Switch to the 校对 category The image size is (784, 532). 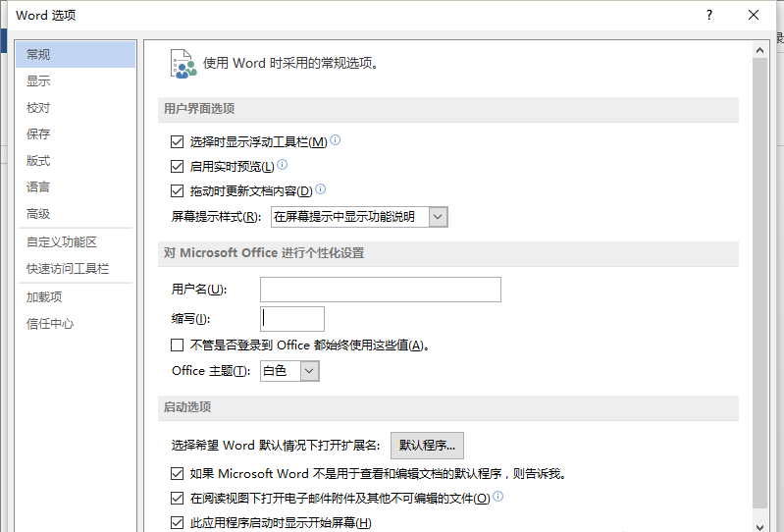76,108
